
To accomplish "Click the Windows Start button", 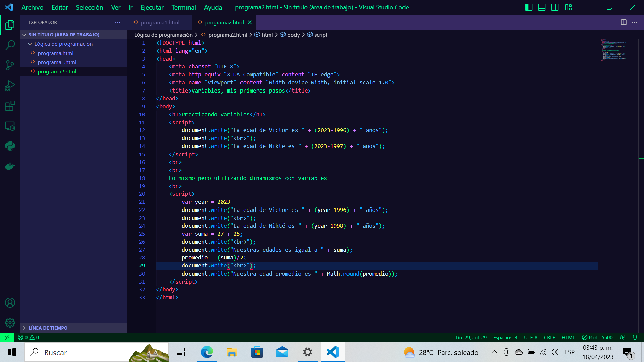I will tap(12, 352).
